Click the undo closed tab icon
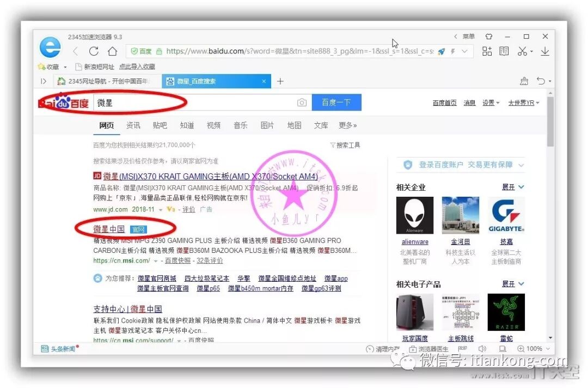Image resolution: width=588 pixels, height=388 pixels. 541,81
